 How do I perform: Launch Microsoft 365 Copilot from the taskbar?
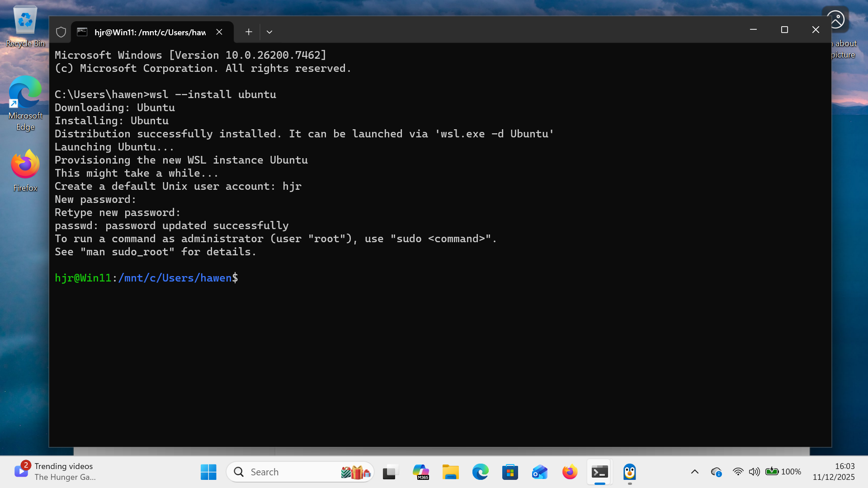click(x=421, y=472)
